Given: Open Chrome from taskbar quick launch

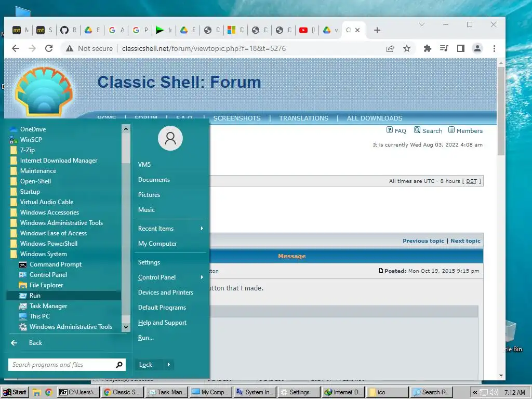Looking at the screenshot, I should (x=48, y=393).
